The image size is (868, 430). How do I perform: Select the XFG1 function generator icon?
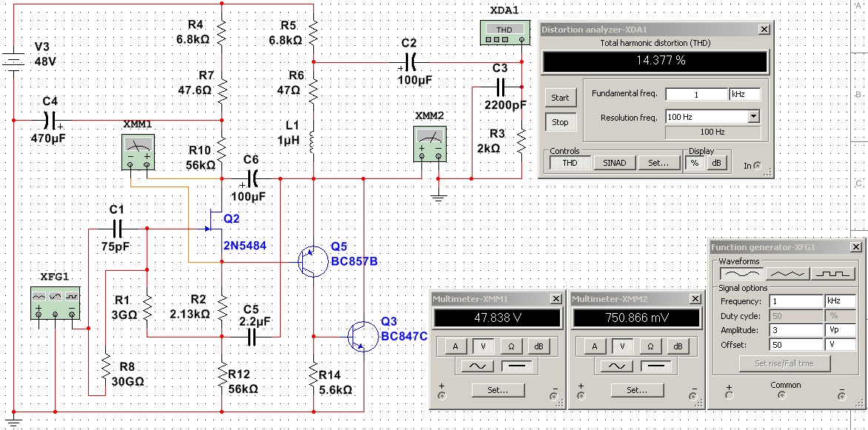56,303
